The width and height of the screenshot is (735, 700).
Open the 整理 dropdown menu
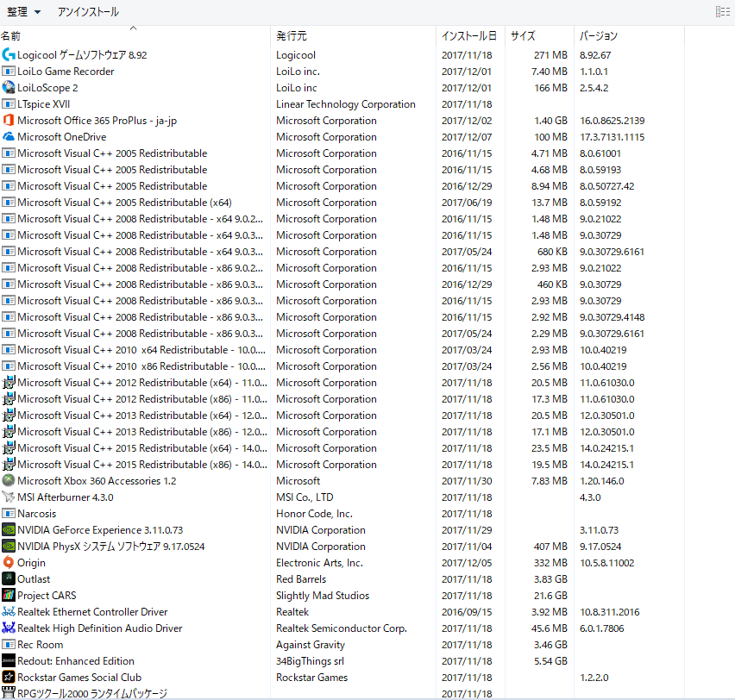(23, 12)
